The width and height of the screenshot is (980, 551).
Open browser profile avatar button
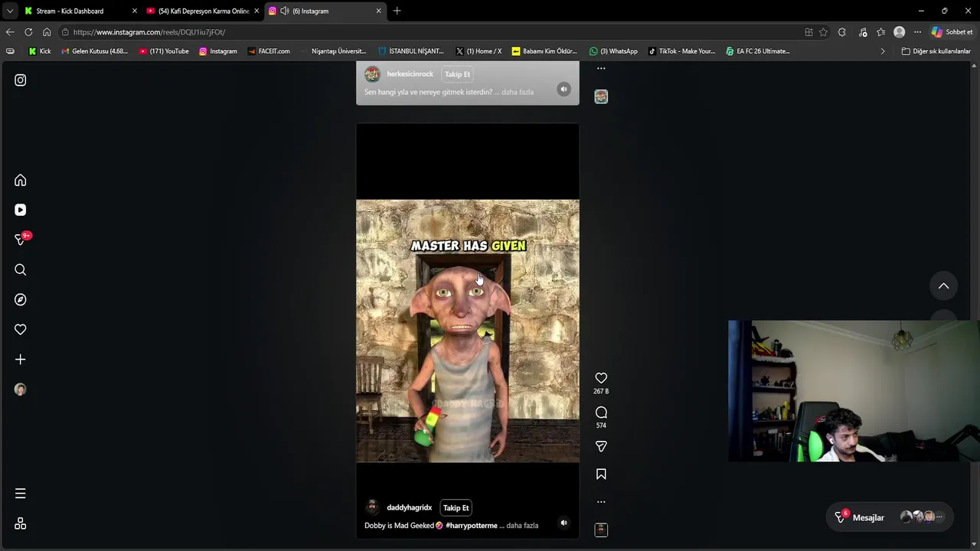click(x=899, y=32)
